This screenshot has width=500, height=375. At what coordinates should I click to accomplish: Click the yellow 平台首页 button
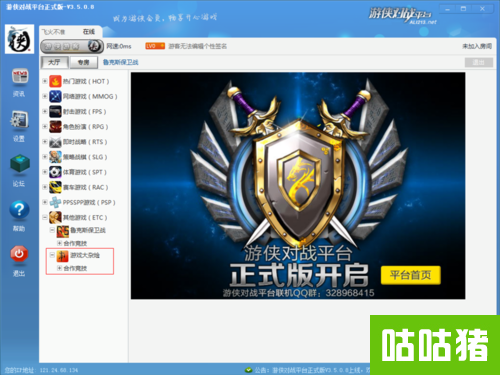tap(411, 275)
